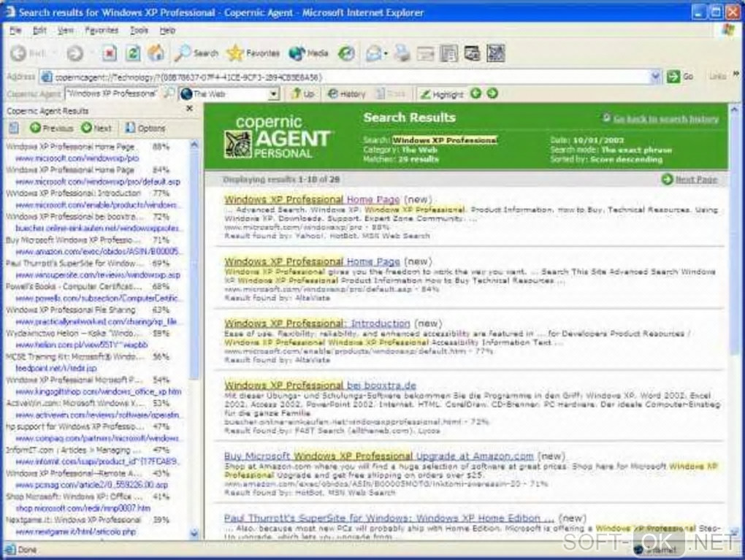This screenshot has width=745, height=560.
Task: Open Buy Microsoft Windows XP Professional Upgrade link
Action: point(378,456)
